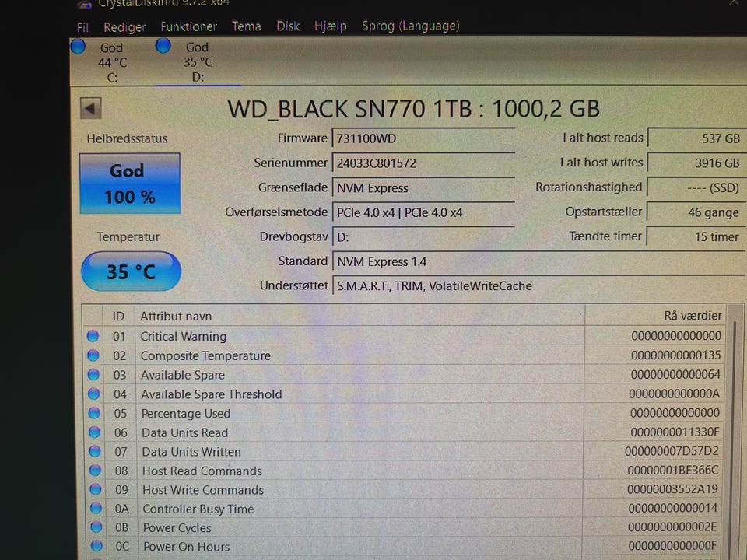Select the Available Spare attribute name
This screenshot has height=560, width=747.
click(183, 375)
